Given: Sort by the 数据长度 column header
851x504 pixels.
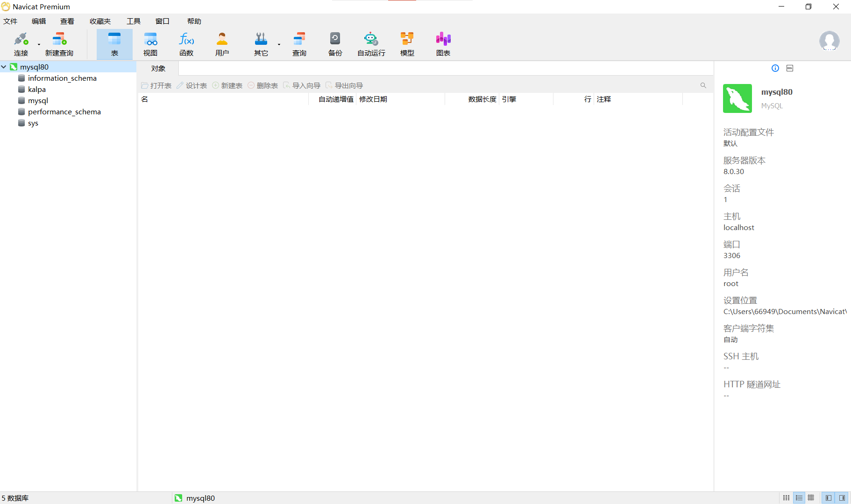Looking at the screenshot, I should [x=472, y=99].
